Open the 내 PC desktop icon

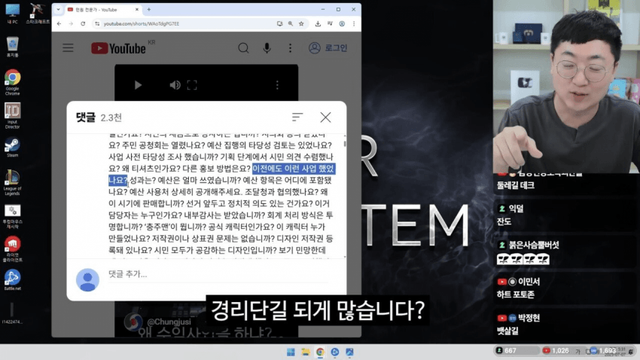point(13,13)
